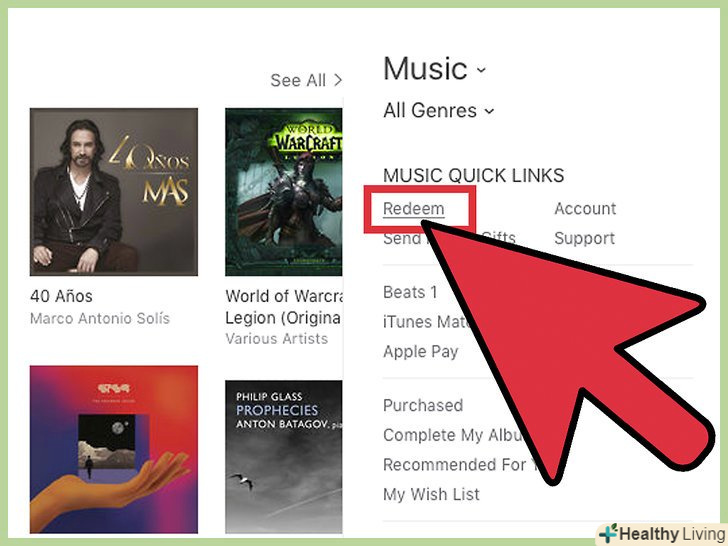Click the 40 Años album title
Viewport: 728px width, 546px height.
(61, 296)
